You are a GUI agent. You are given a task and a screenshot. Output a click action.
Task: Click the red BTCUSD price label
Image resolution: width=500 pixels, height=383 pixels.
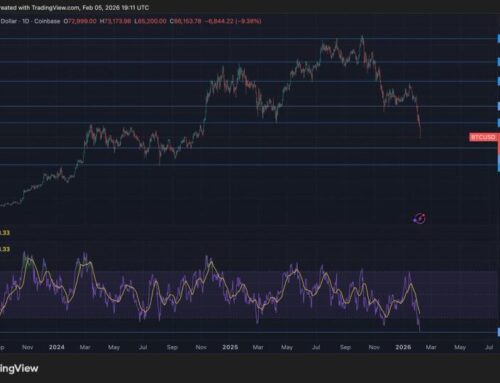pyautogui.click(x=484, y=137)
